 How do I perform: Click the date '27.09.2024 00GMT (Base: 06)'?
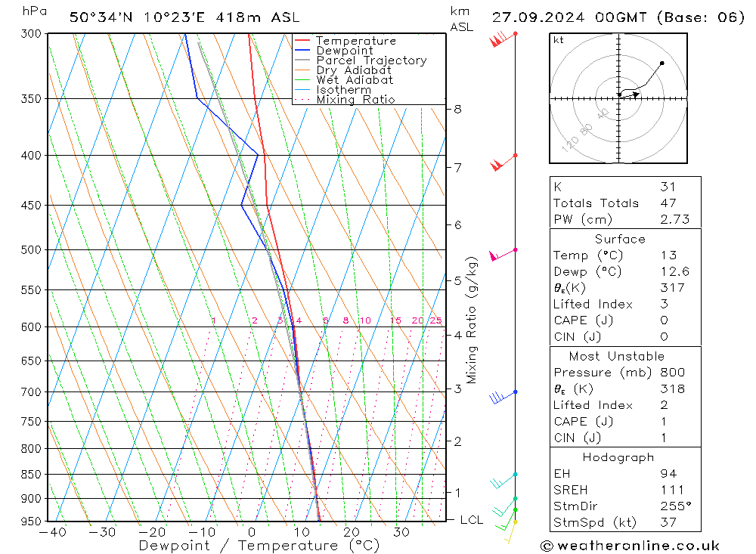(618, 17)
